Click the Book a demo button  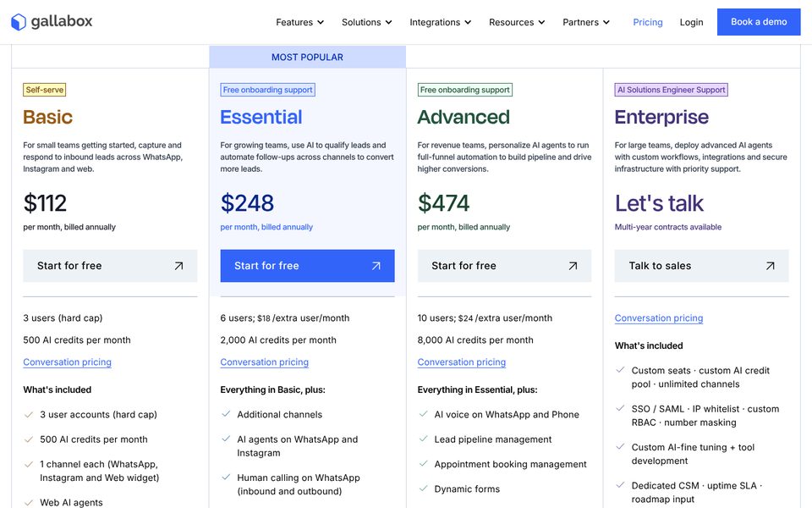pyautogui.click(x=759, y=22)
